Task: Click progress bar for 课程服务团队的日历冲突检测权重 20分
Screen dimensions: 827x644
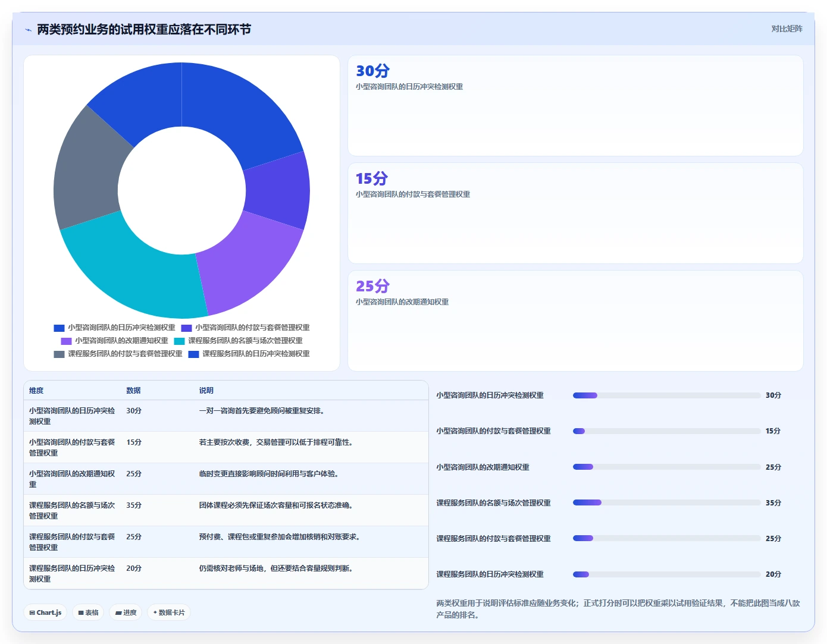Action: 667,574
